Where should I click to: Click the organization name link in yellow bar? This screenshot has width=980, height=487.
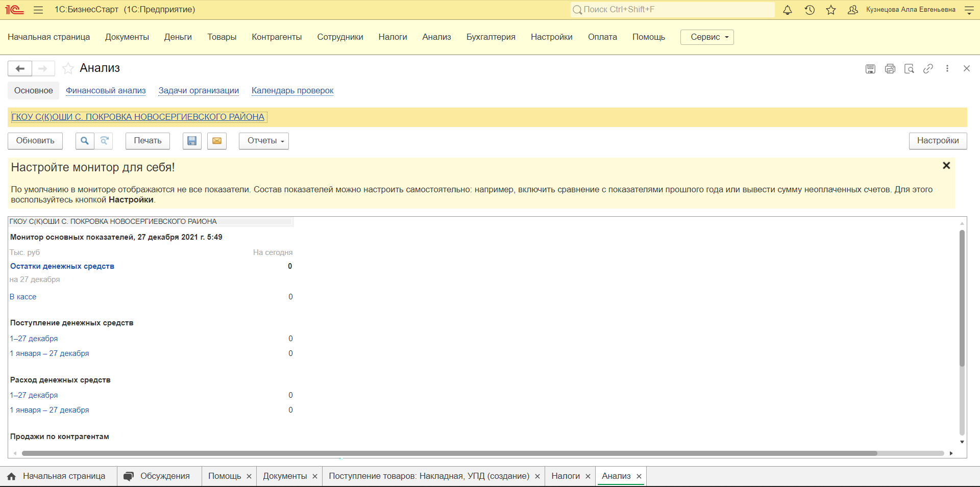tap(138, 117)
